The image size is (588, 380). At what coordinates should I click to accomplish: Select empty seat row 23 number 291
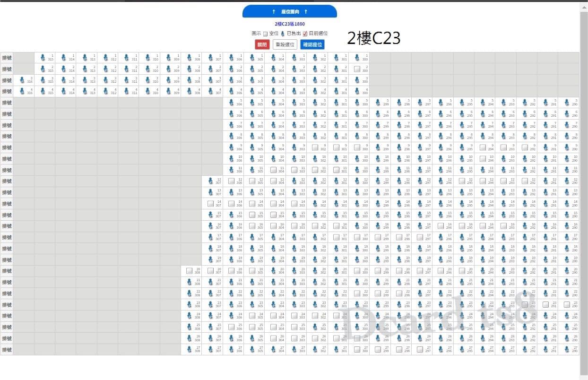(x=546, y=304)
